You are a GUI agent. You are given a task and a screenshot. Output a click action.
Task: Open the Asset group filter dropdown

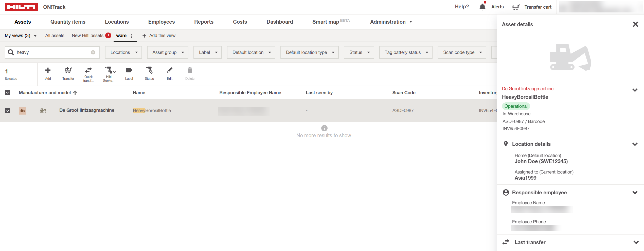pyautogui.click(x=168, y=52)
